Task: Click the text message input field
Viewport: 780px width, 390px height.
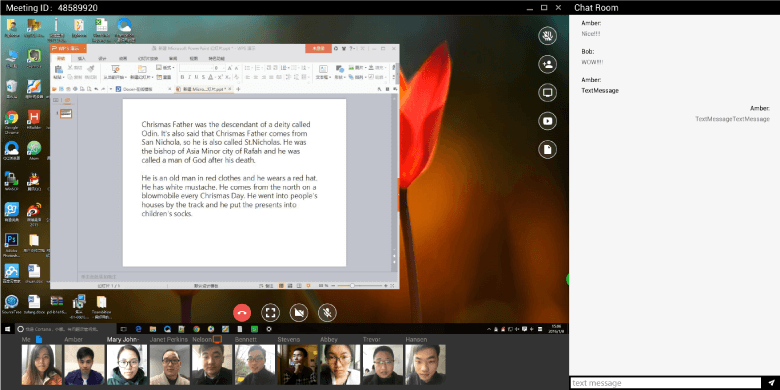Action: tap(666, 383)
